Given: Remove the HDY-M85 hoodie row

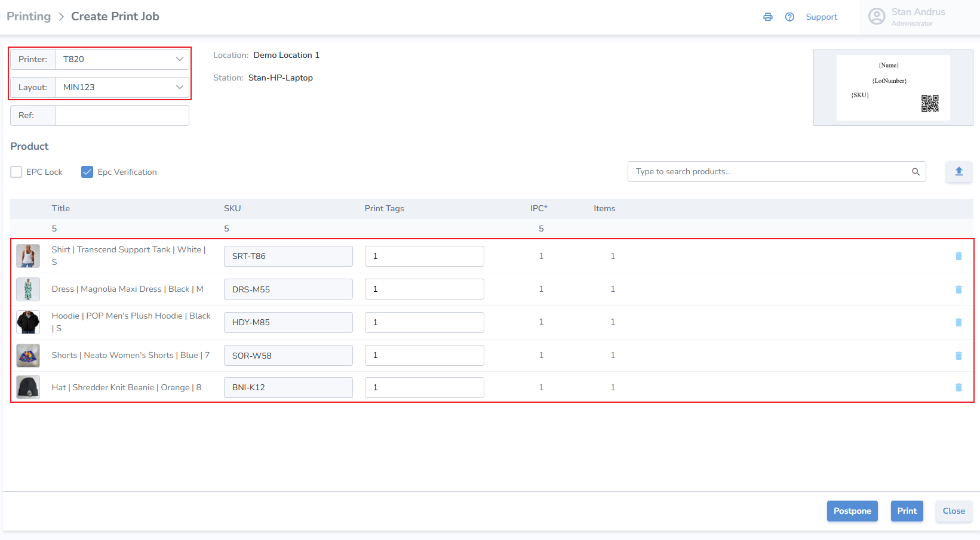Looking at the screenshot, I should (x=959, y=322).
